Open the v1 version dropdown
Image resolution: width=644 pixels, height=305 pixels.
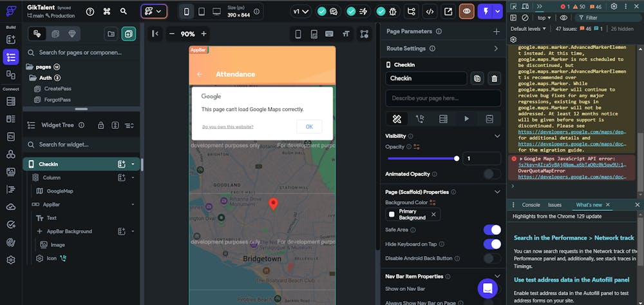coord(301,12)
